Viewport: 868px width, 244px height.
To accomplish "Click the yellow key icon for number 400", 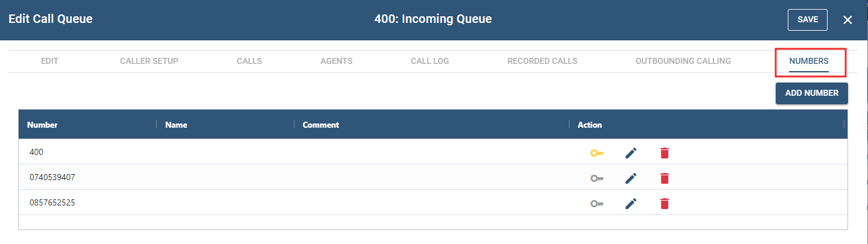I will tap(597, 153).
